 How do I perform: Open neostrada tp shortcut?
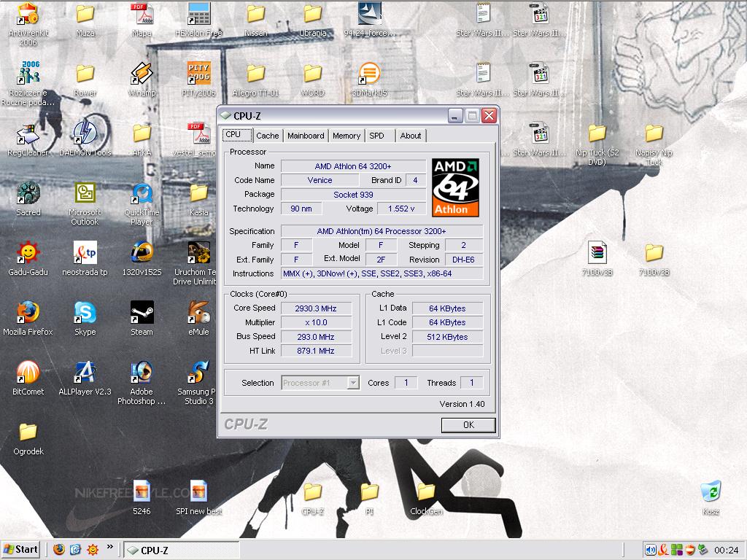pos(85,259)
